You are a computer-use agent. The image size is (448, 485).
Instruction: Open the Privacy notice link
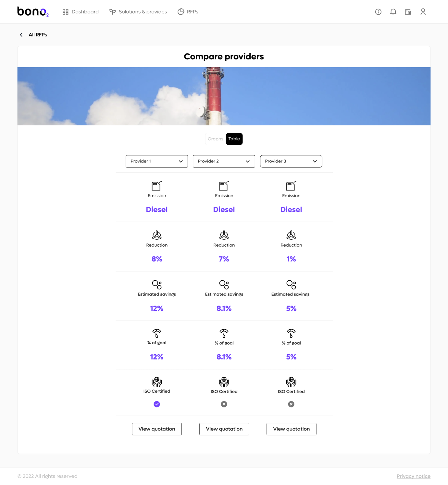pyautogui.click(x=414, y=476)
